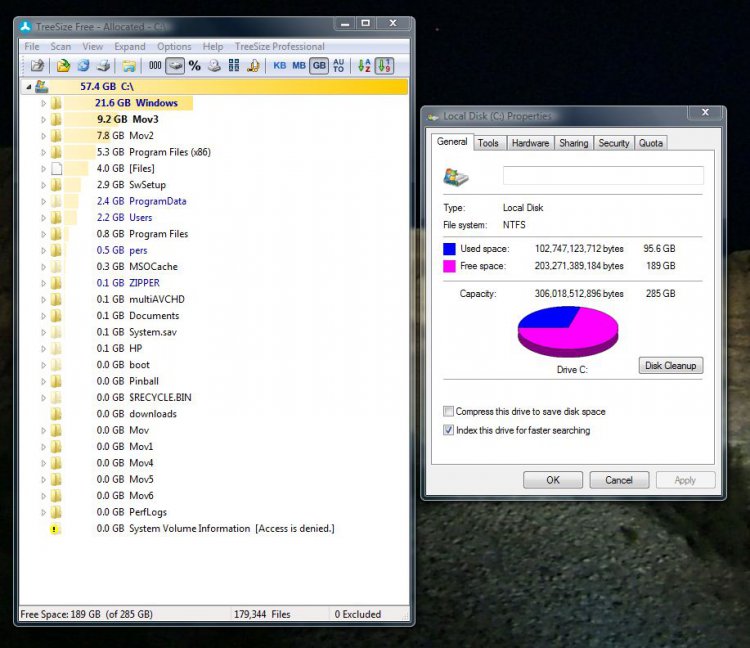This screenshot has width=750, height=648.
Task: Click the Disk Cleanup button
Action: (x=670, y=365)
